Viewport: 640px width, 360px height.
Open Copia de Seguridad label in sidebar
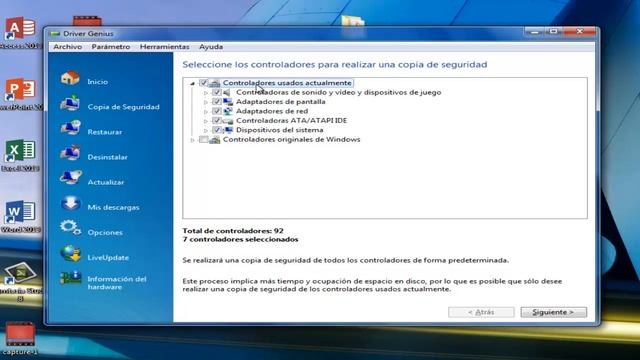pos(123,107)
